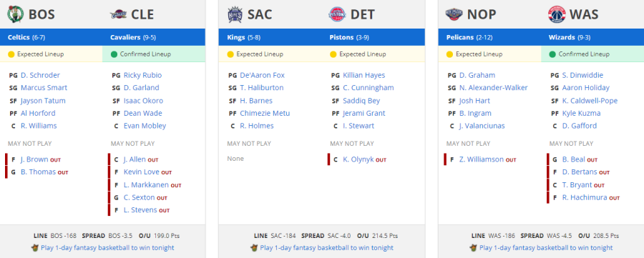Click fantasy basketball icon under BOS-CLE game

coord(35,248)
